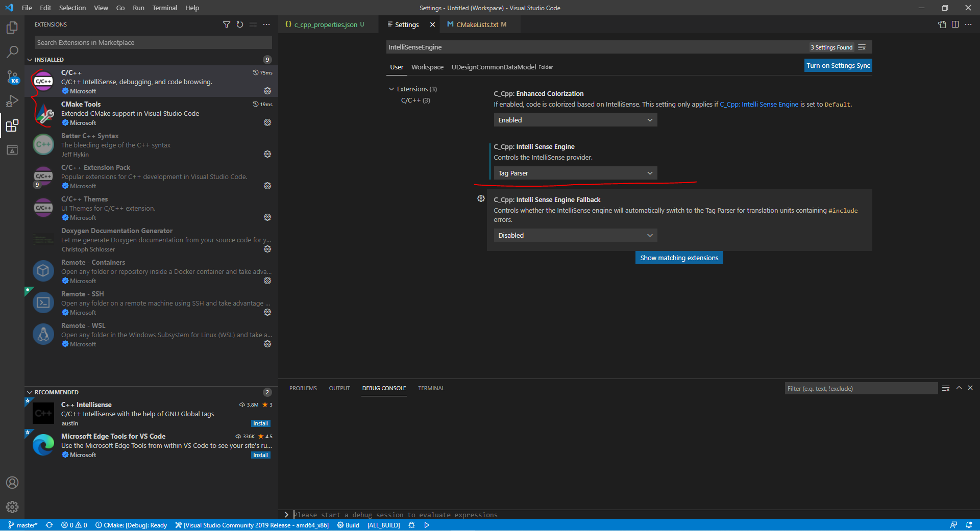Click the debug launch bug icon in status bar
This screenshot has height=531, width=980.
tap(411, 525)
